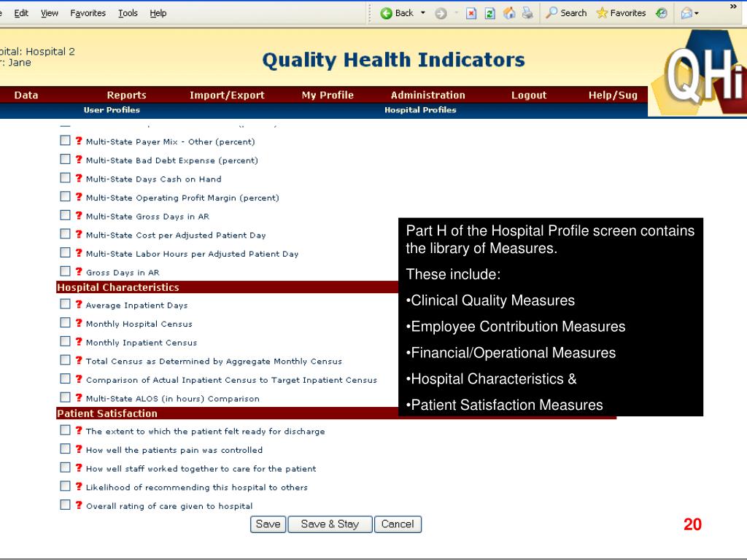
Task: Click help icon for Multi-State Days Cash on Hand
Action: click(x=79, y=178)
